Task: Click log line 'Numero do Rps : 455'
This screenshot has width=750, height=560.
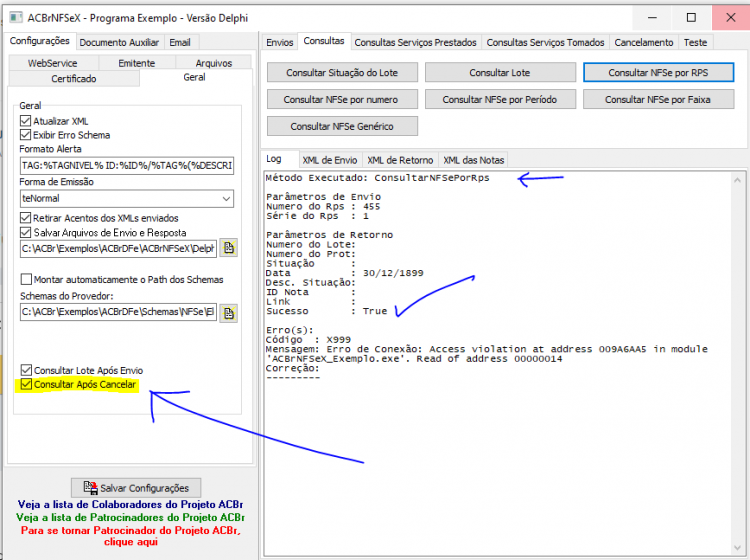Action: 323,207
